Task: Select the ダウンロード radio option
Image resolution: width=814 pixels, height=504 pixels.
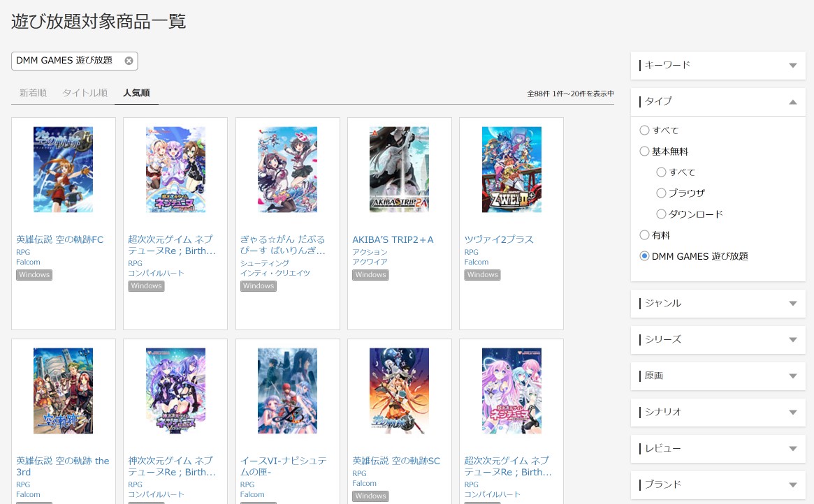Action: coord(661,214)
